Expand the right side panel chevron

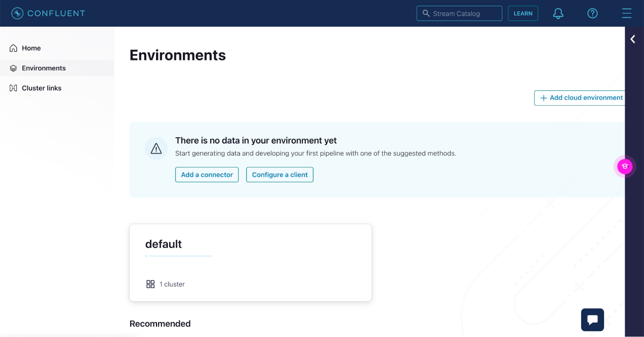point(633,39)
